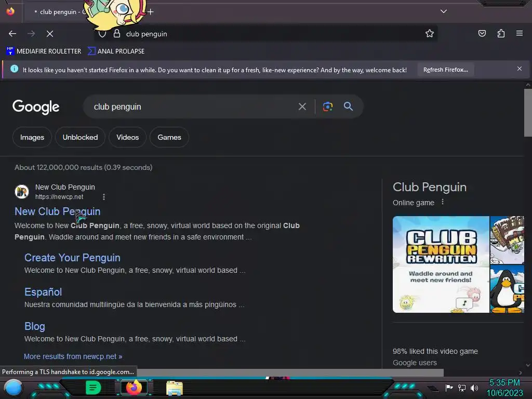
Task: Open the Extensions puzzle icon
Action: coord(501,33)
